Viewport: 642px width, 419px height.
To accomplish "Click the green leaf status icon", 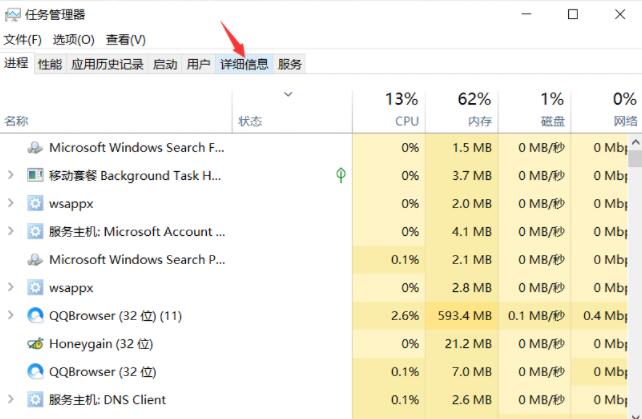I will (x=341, y=176).
